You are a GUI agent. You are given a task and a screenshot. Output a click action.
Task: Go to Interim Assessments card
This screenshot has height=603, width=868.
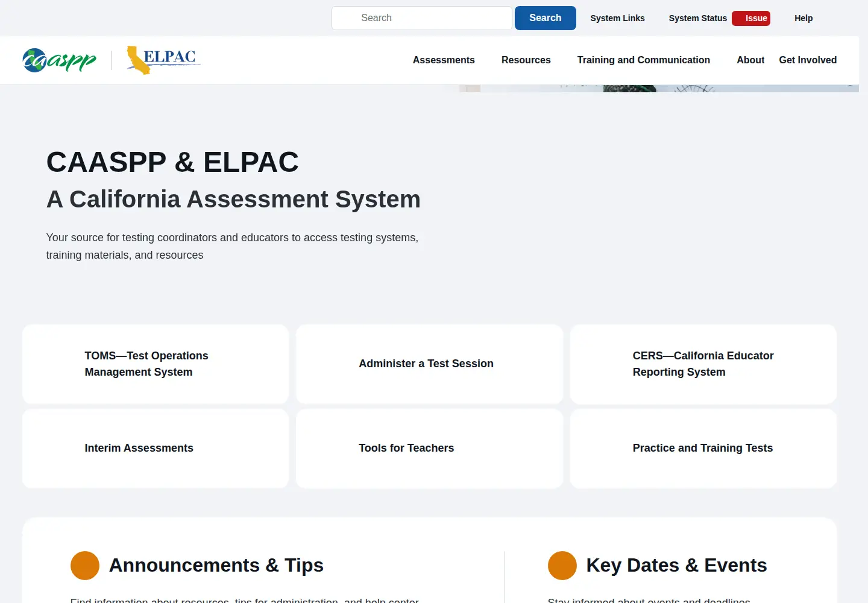click(156, 449)
